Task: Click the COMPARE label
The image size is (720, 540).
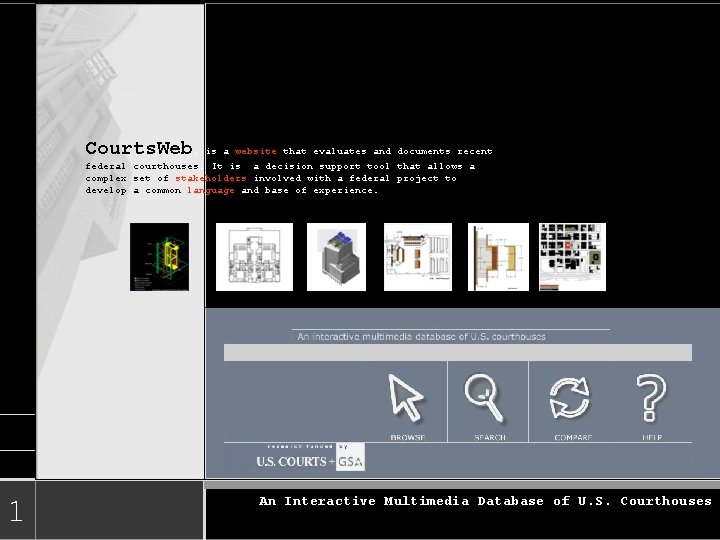Action: tap(573, 438)
